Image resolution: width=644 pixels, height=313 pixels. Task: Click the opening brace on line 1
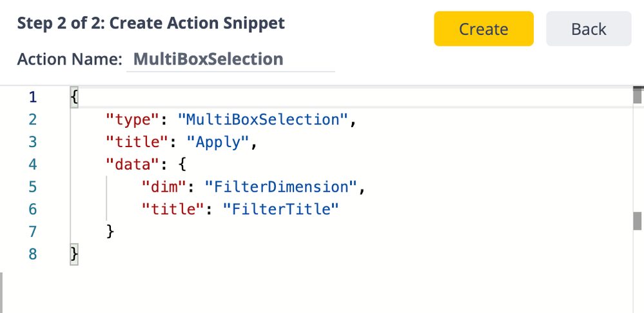(x=74, y=97)
